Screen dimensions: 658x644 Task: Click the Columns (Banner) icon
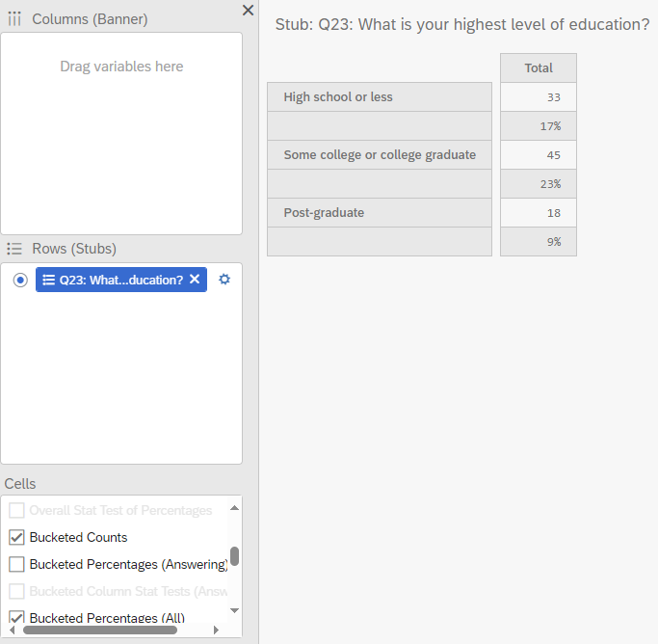click(14, 19)
